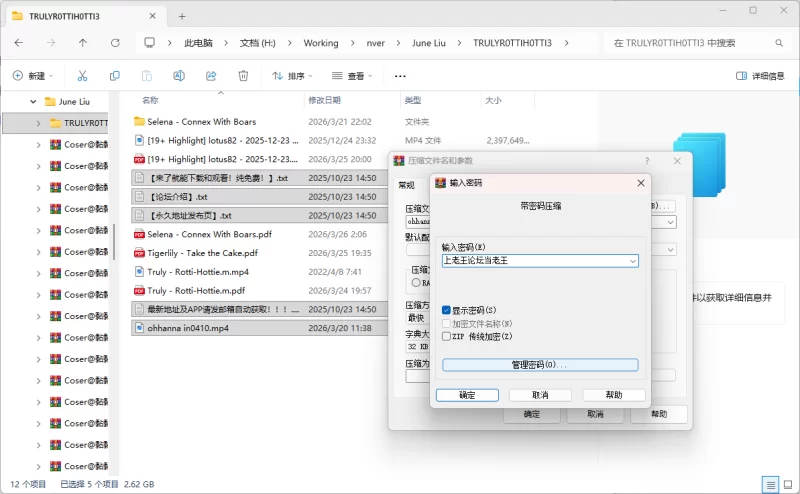Uncheck the 显示密码 checkbox
Image resolution: width=800 pixels, height=494 pixels.
click(x=447, y=310)
